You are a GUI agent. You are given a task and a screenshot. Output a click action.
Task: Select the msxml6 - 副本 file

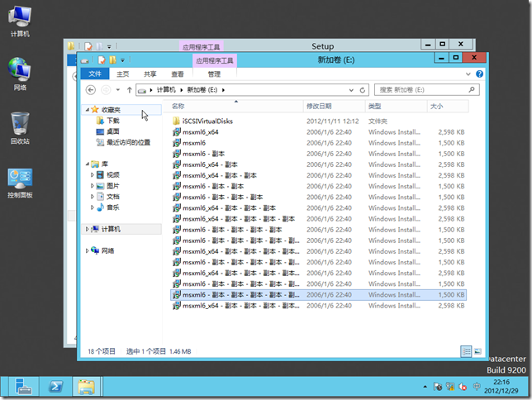[318, 154]
